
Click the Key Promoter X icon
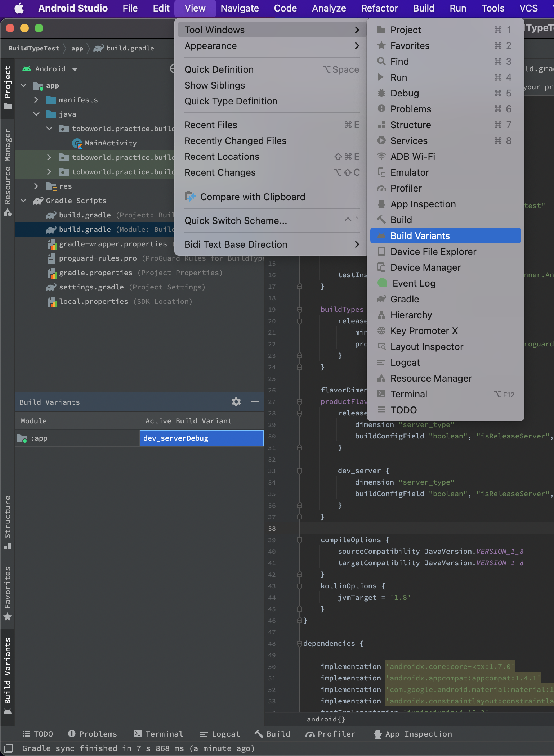tap(381, 331)
